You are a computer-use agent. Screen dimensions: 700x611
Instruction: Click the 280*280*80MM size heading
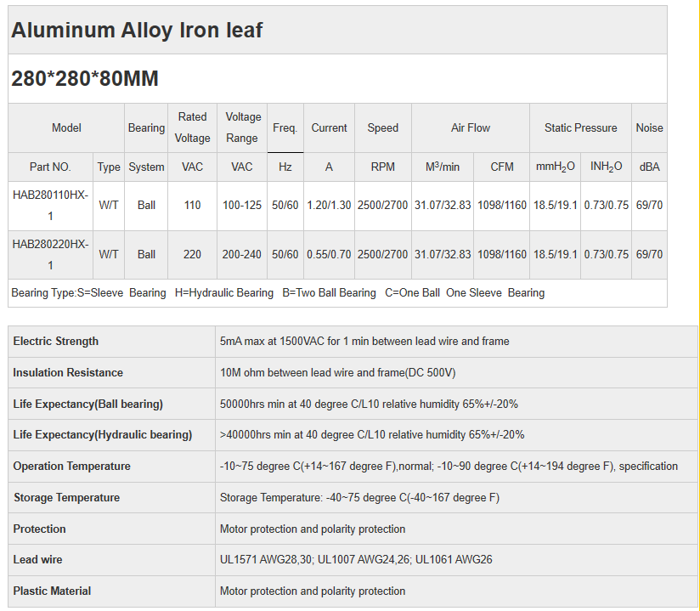pyautogui.click(x=85, y=79)
